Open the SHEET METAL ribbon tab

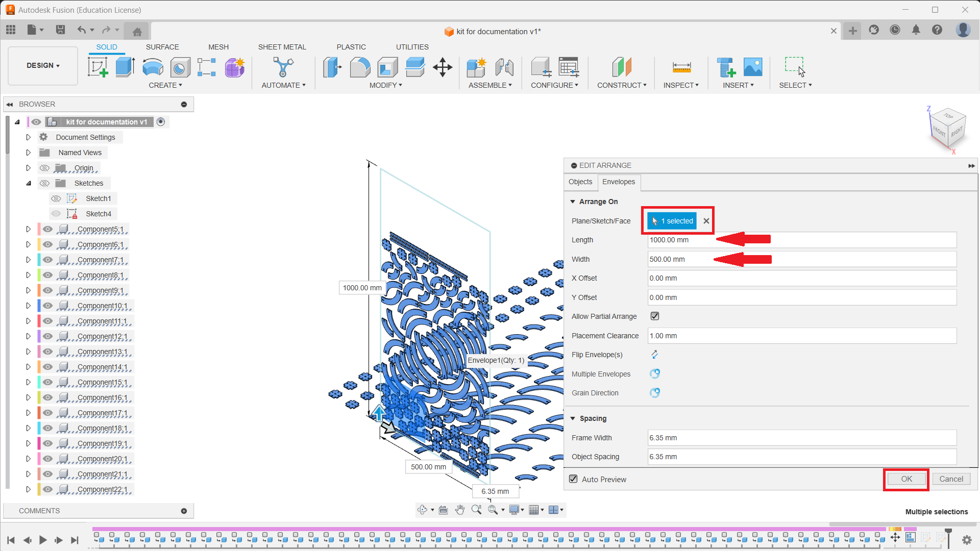282,47
